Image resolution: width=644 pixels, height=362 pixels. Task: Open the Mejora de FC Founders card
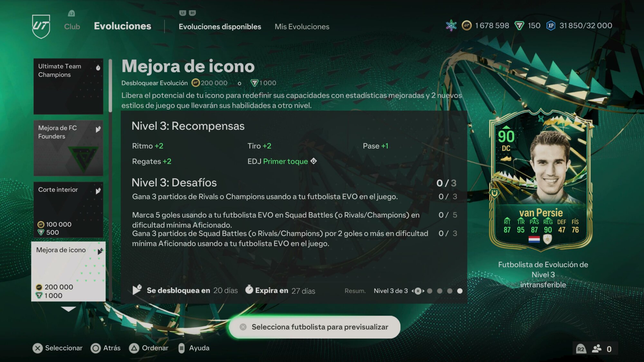point(68,148)
